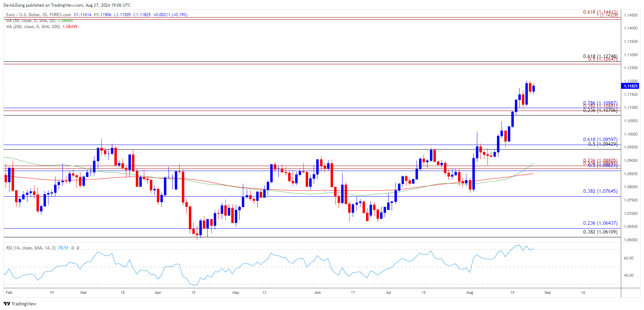Click the 0.618 (1.12748) Fibonacci label
The height and width of the screenshot is (310, 644).
(x=600, y=56)
